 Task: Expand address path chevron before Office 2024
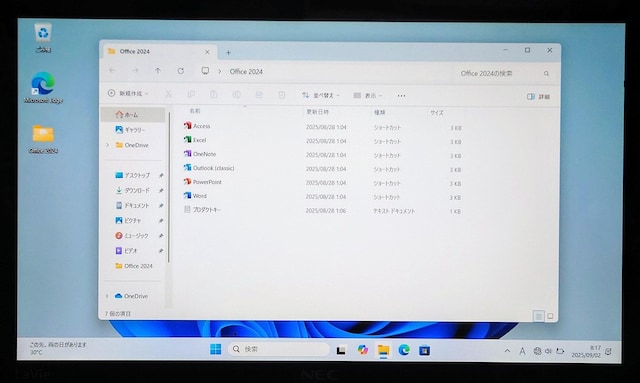(x=220, y=71)
